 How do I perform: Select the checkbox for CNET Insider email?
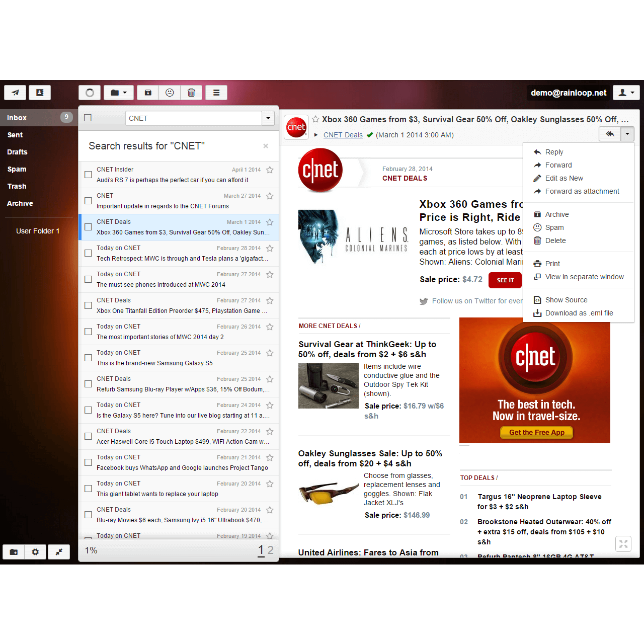88,175
